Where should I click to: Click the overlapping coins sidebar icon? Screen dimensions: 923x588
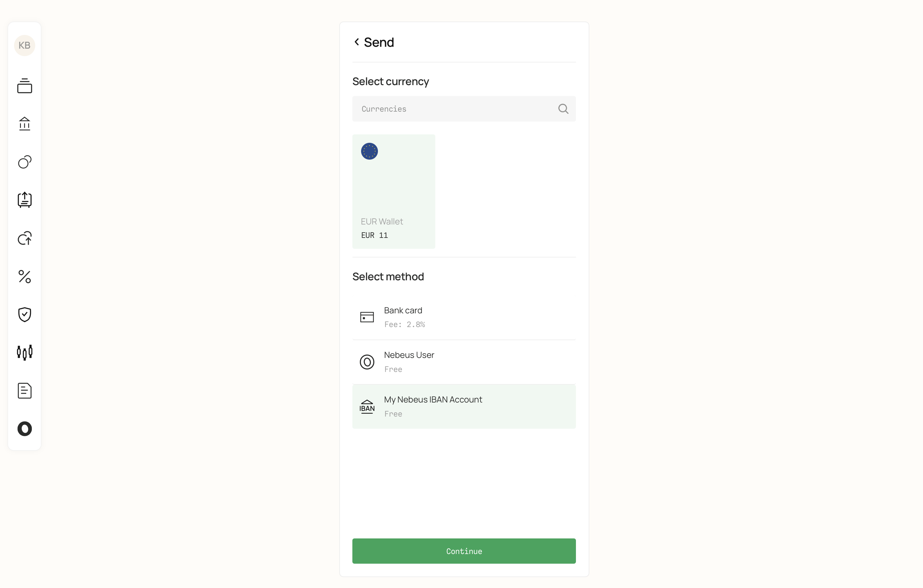coord(25,162)
